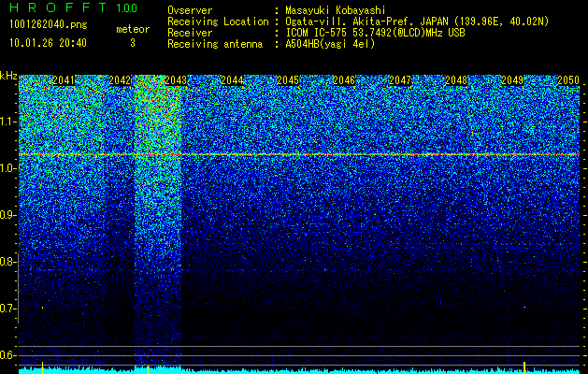Click the date stamp 10.01.26 20:40
588x374 pixels.
48,43
